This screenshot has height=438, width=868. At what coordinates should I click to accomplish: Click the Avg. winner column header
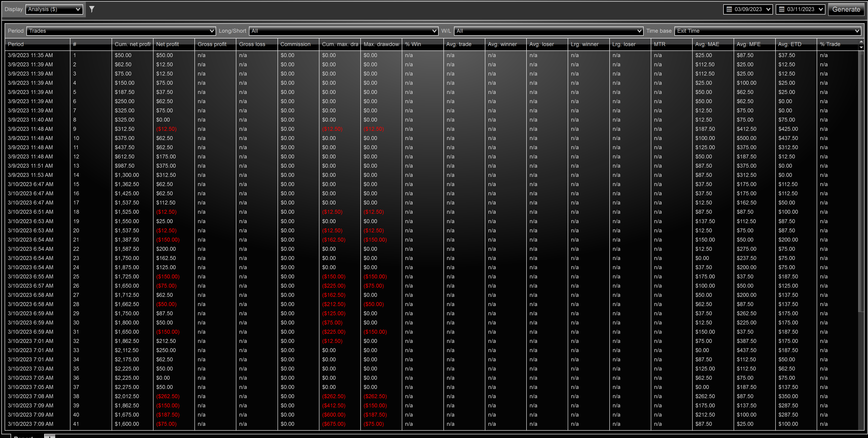(506, 44)
